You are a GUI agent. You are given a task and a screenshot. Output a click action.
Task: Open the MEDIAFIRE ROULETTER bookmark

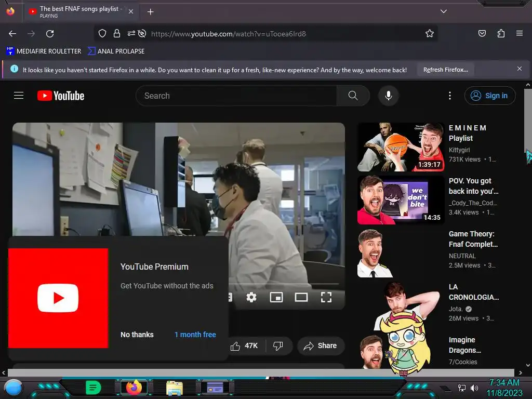coord(44,51)
